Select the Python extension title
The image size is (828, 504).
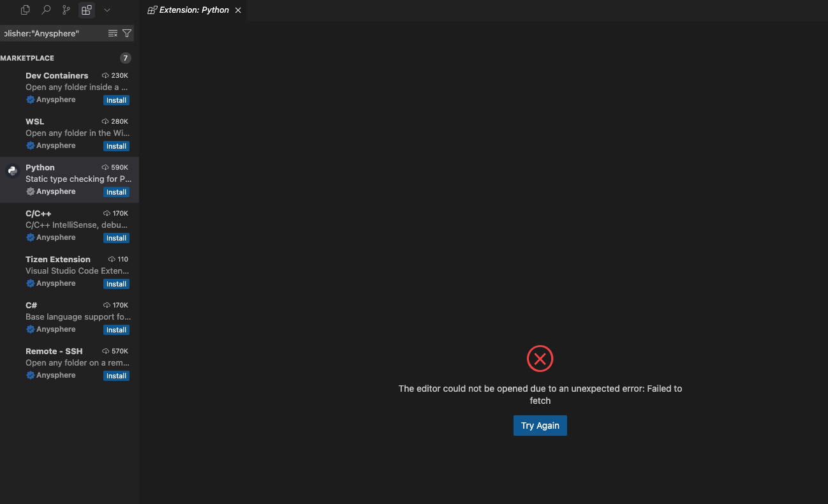[x=40, y=167]
